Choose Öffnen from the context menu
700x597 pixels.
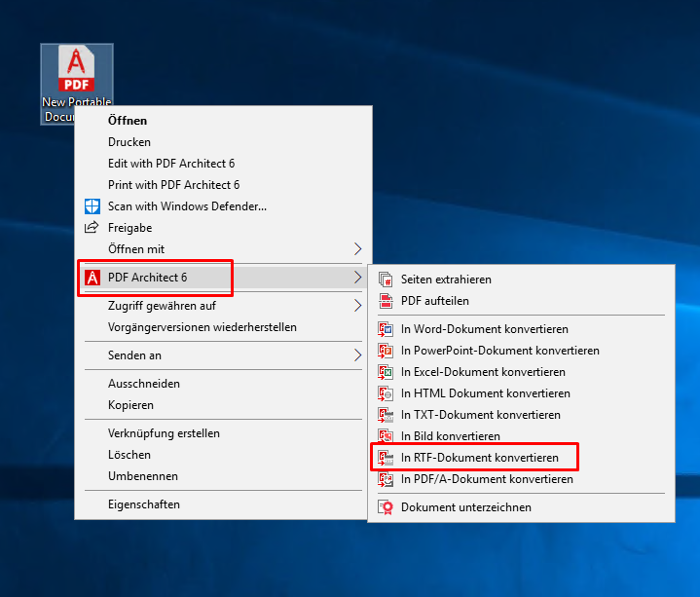(x=223, y=121)
